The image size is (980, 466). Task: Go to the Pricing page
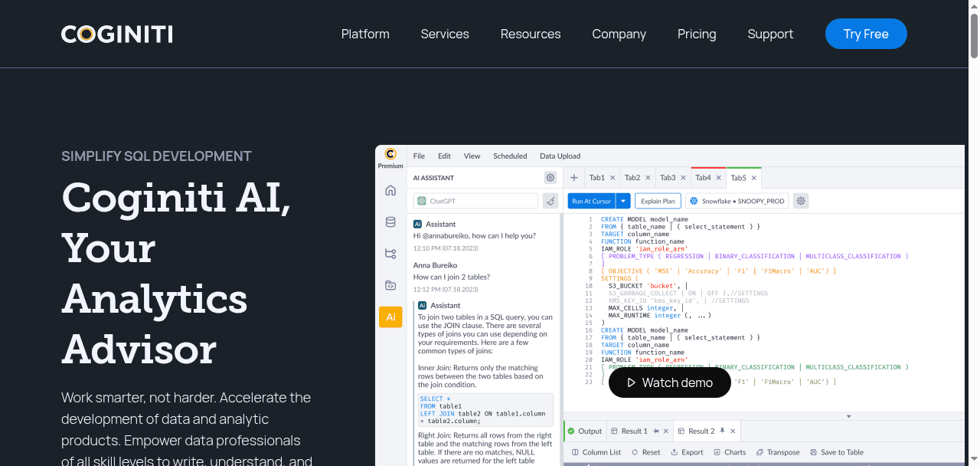pos(697,34)
